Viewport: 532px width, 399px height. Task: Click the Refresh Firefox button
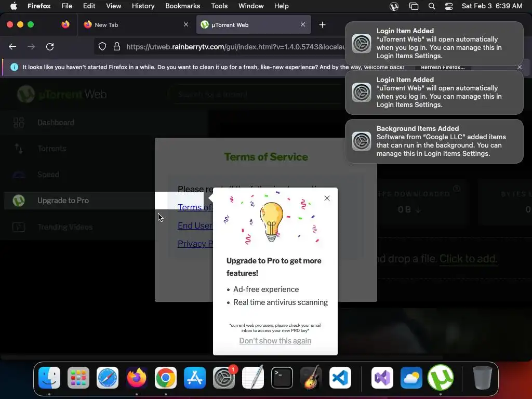(443, 67)
